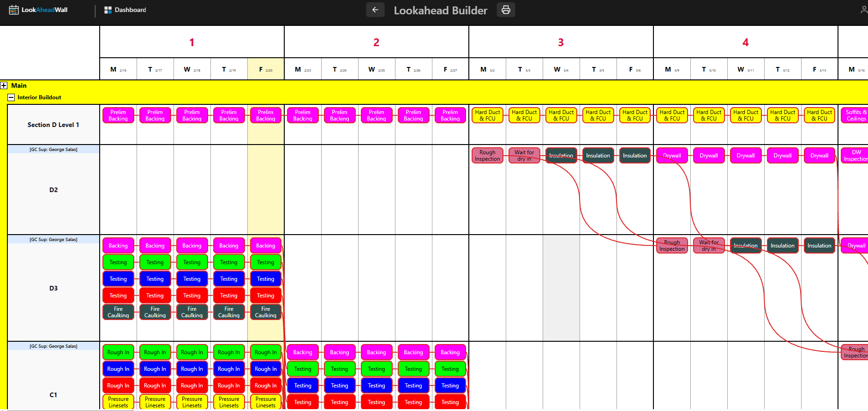Open Hard Duct & FCU card on Monday 3/2
The width and height of the screenshot is (868, 411).
point(487,115)
